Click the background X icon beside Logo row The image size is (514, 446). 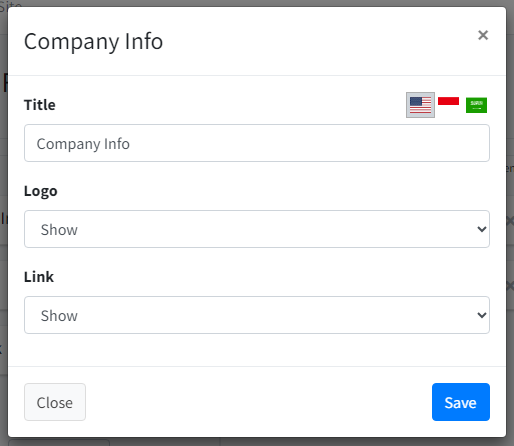click(510, 221)
